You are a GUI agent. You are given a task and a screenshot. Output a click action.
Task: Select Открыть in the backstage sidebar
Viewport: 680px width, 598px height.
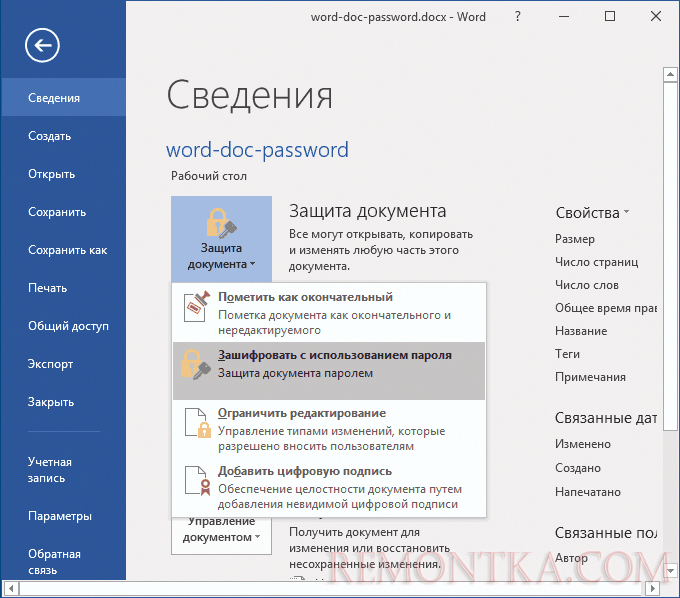63,174
